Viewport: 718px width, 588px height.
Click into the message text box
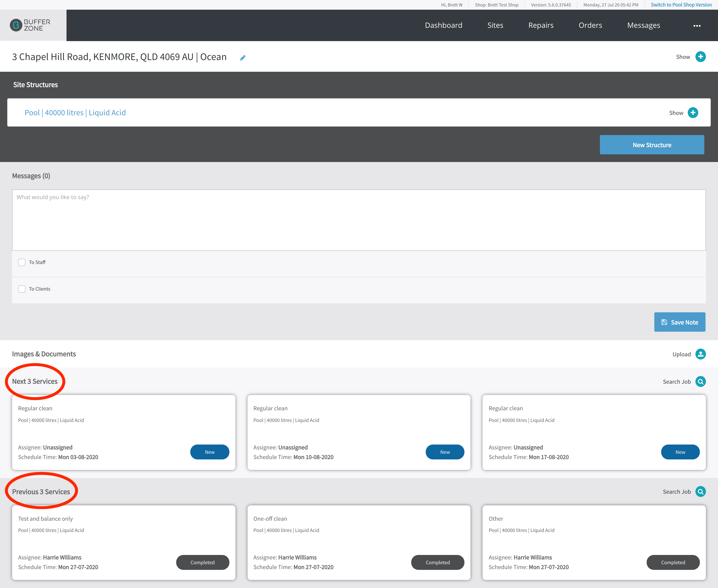[359, 220]
